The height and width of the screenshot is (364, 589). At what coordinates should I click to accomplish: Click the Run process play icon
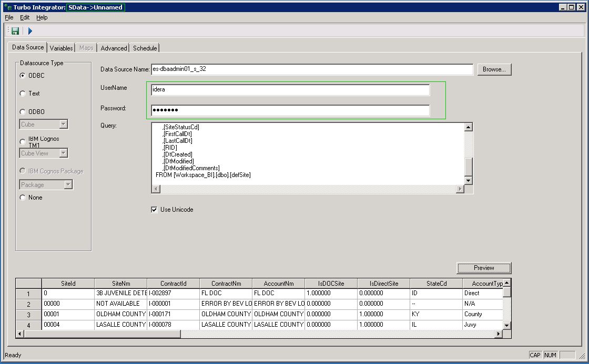pos(30,31)
